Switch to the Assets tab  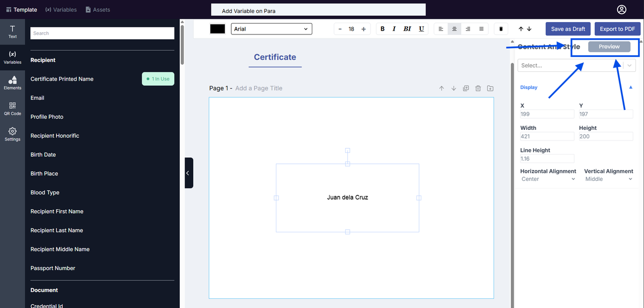pos(98,10)
